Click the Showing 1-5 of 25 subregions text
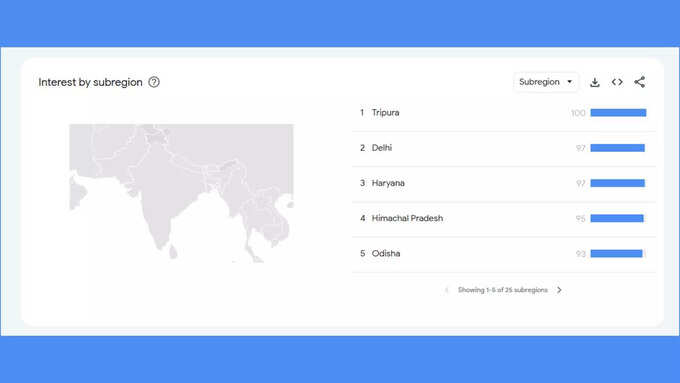Image resolution: width=680 pixels, height=383 pixels. [503, 290]
